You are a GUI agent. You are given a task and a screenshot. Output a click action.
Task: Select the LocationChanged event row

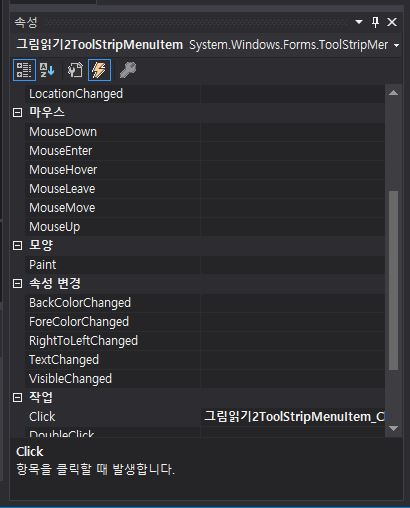point(205,94)
